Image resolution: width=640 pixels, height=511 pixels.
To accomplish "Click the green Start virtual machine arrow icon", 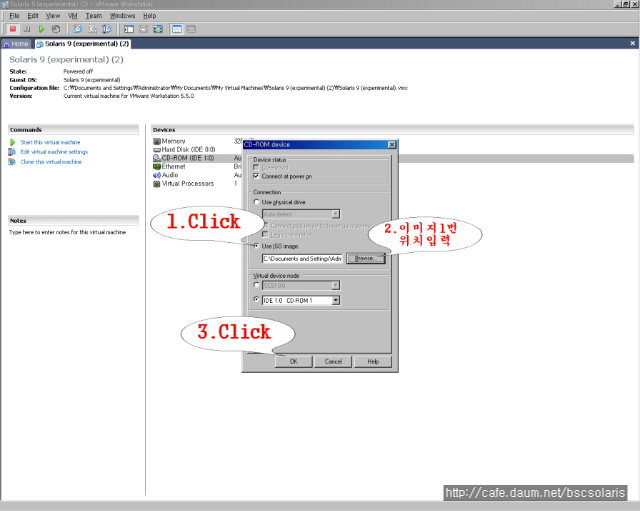I will (13, 142).
